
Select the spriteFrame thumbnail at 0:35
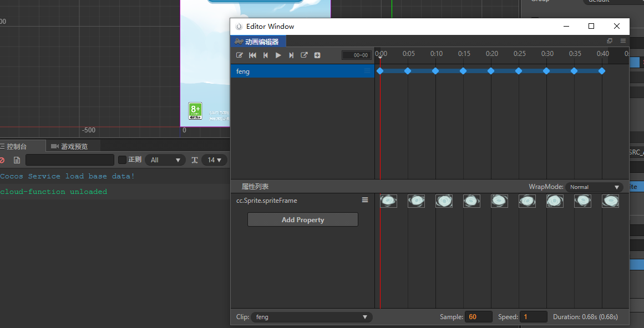[582, 201]
